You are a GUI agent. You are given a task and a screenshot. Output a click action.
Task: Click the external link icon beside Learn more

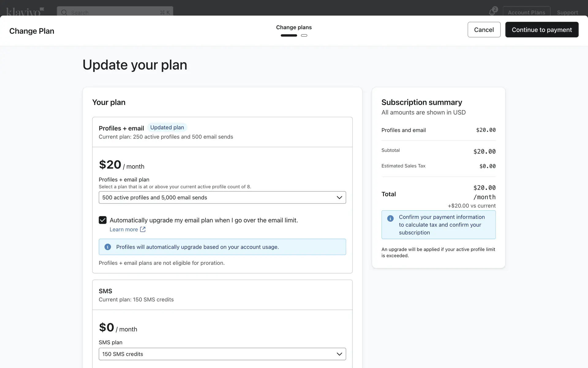pyautogui.click(x=143, y=229)
